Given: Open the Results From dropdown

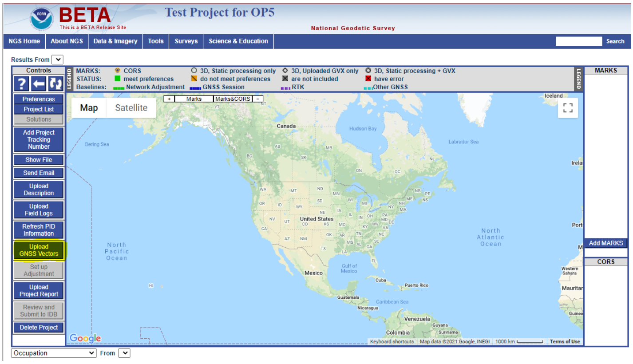Looking at the screenshot, I should pos(58,59).
